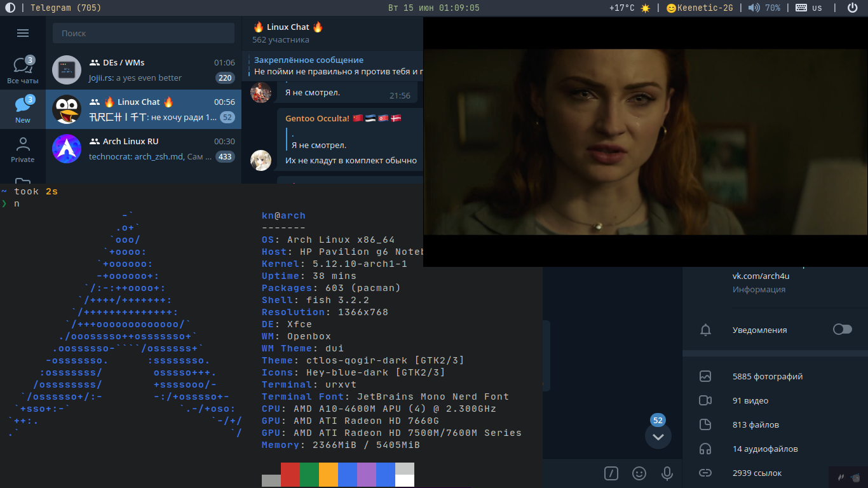Click the 'Kernel: 5.12.10-arch1-1' line
Image resolution: width=868 pixels, height=488 pixels.
[x=334, y=264]
